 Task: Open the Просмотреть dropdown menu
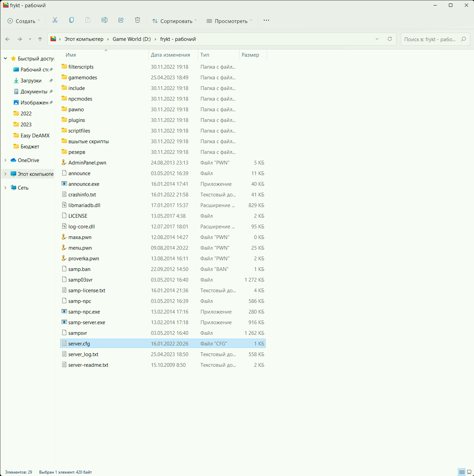229,21
